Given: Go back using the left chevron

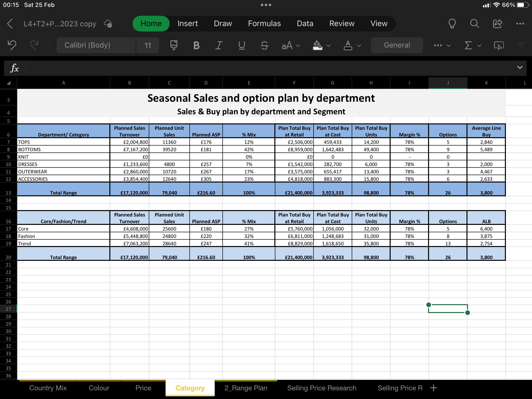Looking at the screenshot, I should 10,24.
